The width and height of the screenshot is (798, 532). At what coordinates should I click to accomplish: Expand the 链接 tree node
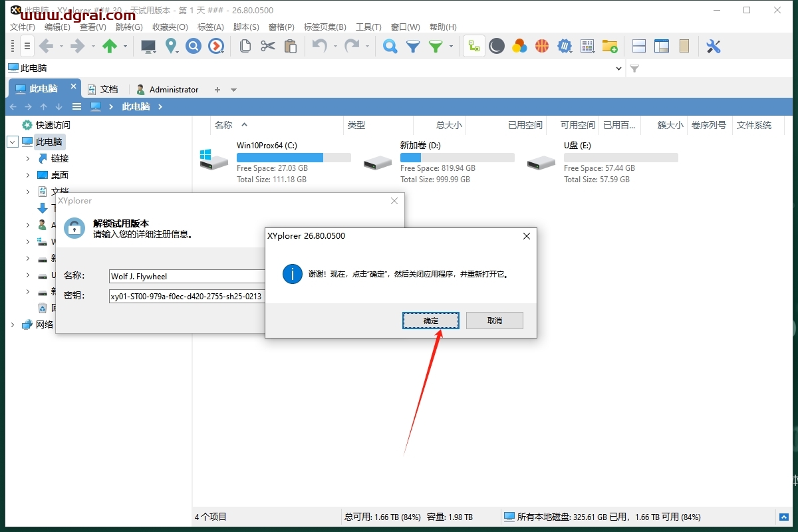[27, 158]
